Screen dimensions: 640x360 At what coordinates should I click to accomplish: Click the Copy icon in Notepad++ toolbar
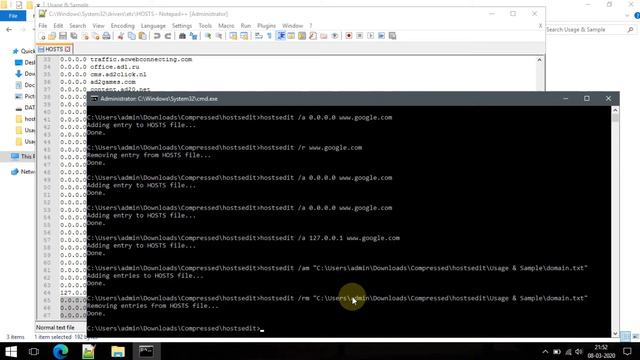point(131,36)
